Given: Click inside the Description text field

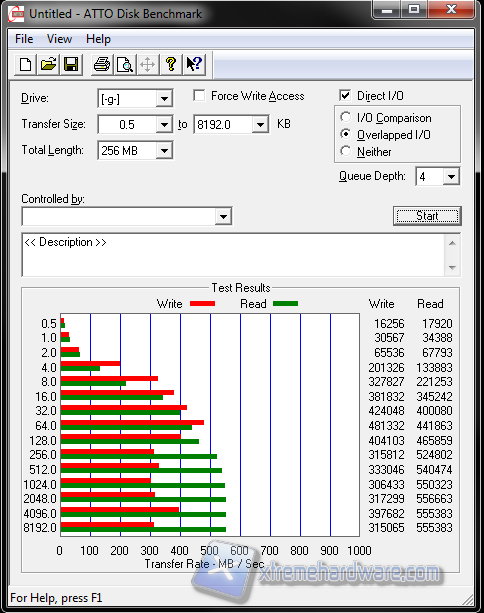Looking at the screenshot, I should click(x=233, y=255).
